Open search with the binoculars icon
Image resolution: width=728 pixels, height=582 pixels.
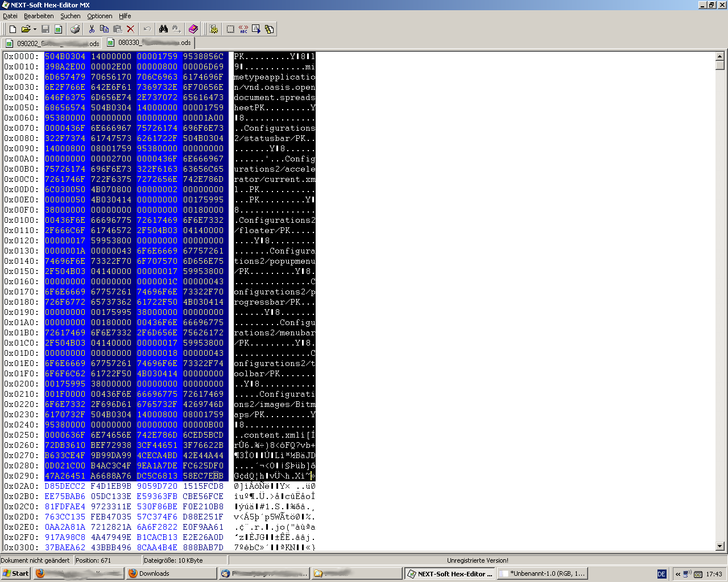[x=164, y=29]
